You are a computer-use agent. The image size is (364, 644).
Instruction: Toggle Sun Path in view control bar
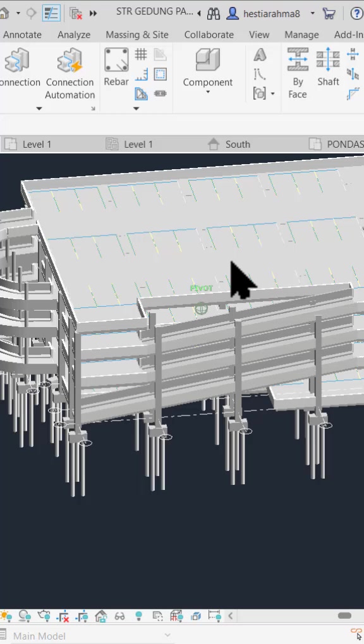coord(6,616)
